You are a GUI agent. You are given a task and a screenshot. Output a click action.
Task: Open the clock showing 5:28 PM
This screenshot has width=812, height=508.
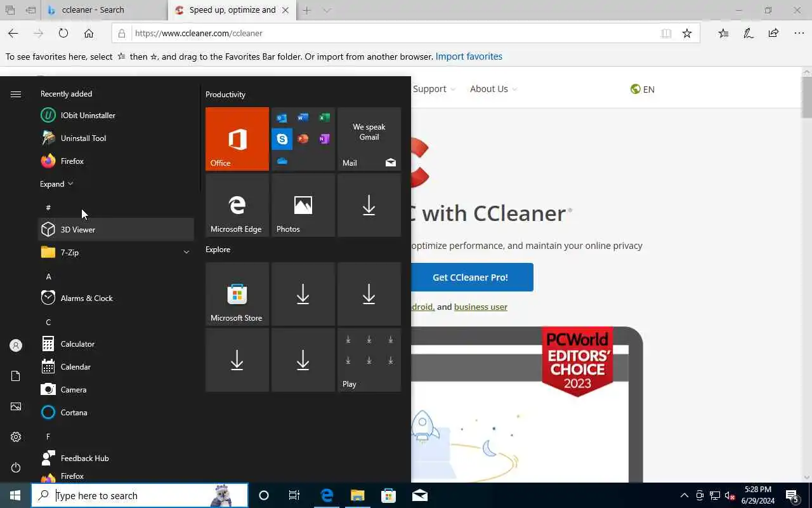(x=757, y=495)
